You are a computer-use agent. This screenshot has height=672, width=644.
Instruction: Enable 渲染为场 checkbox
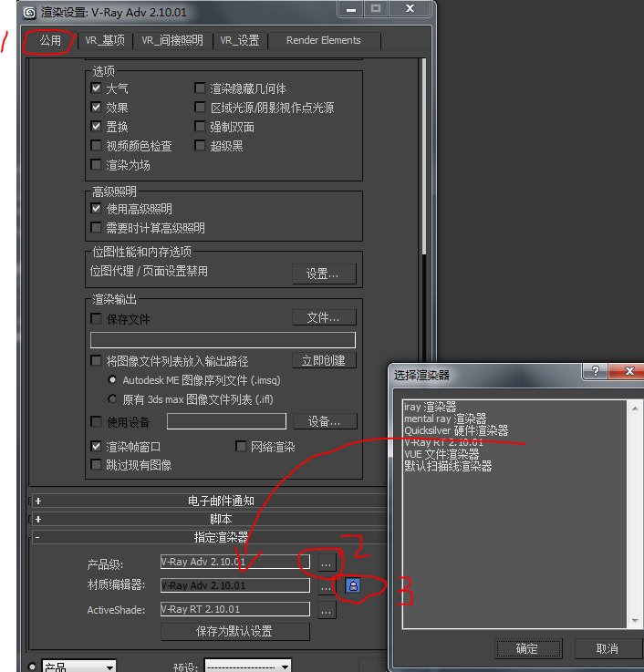(x=96, y=164)
